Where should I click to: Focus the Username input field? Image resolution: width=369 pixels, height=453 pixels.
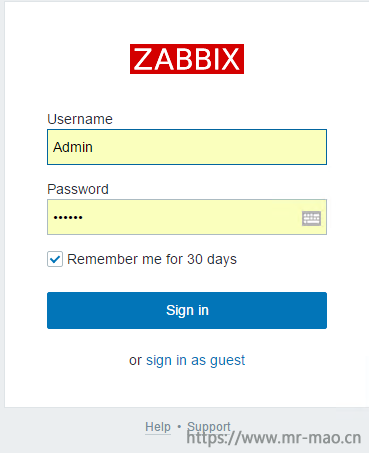coord(187,147)
